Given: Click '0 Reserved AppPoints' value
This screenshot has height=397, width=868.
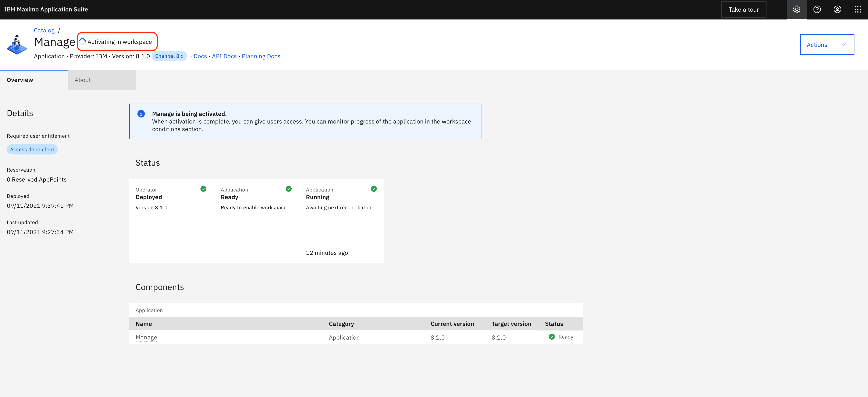Looking at the screenshot, I should pos(37,179).
